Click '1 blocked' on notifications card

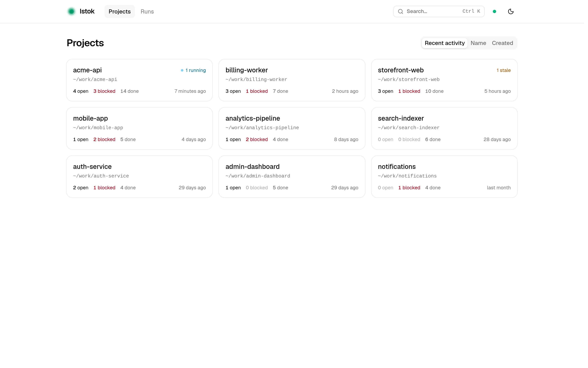409,188
